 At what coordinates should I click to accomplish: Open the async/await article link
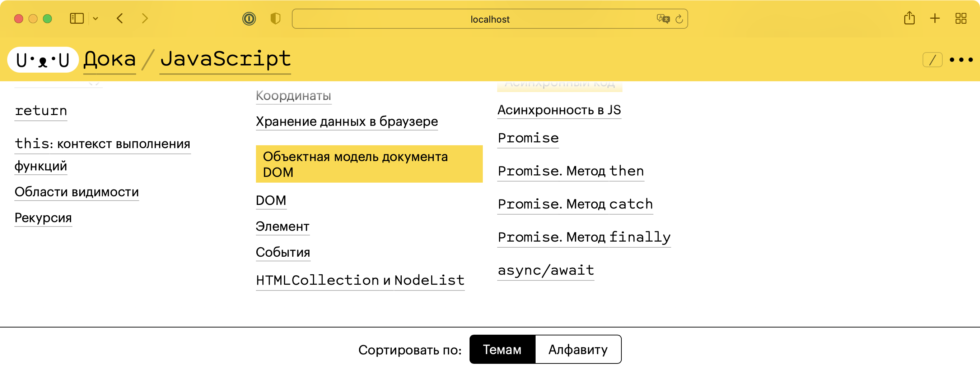click(546, 270)
